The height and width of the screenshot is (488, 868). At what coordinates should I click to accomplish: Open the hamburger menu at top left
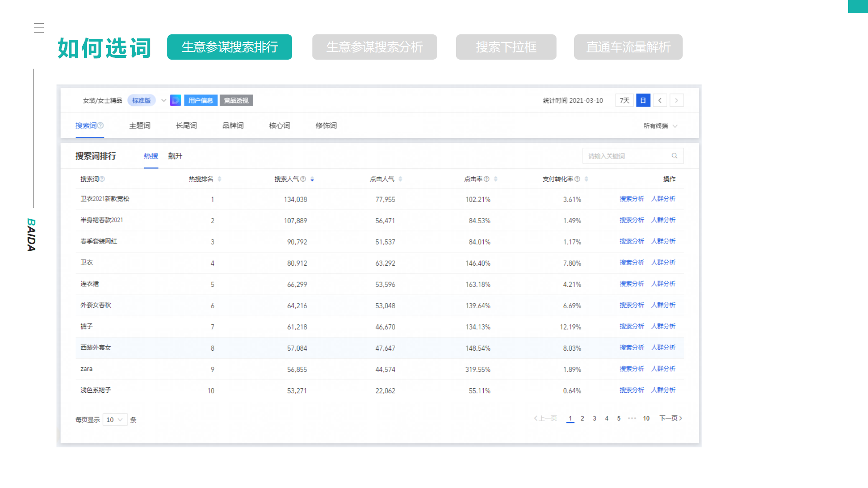pos(39,28)
